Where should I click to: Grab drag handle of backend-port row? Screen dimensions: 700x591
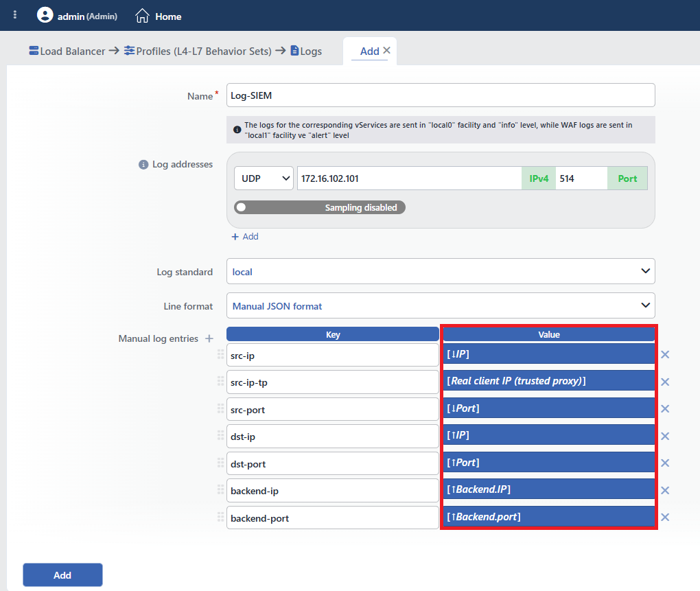220,517
